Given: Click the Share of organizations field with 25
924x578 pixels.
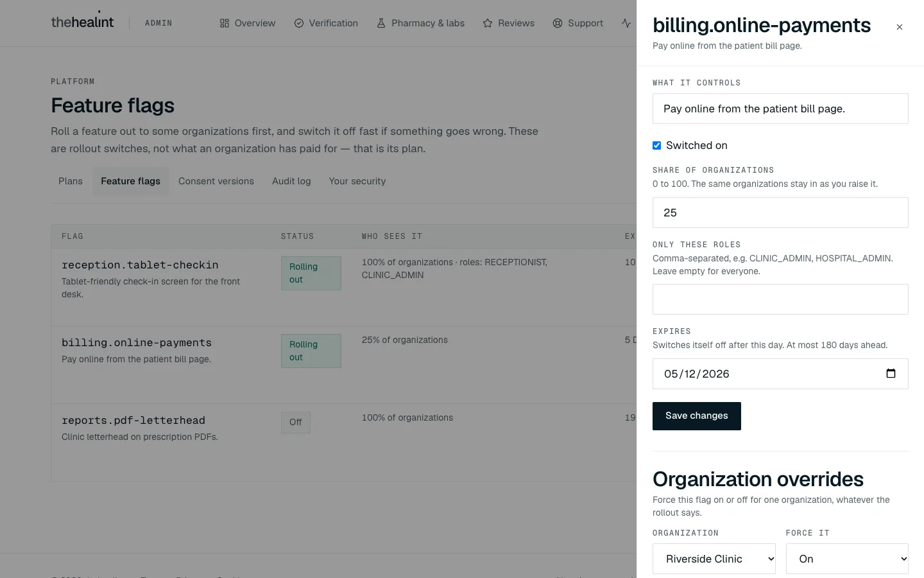Looking at the screenshot, I should pos(780,213).
